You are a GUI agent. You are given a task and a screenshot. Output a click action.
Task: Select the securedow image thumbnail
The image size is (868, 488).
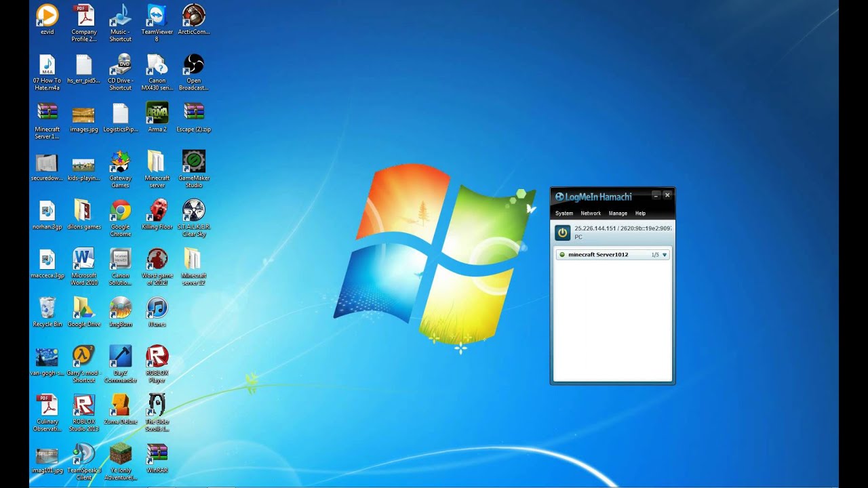point(47,163)
